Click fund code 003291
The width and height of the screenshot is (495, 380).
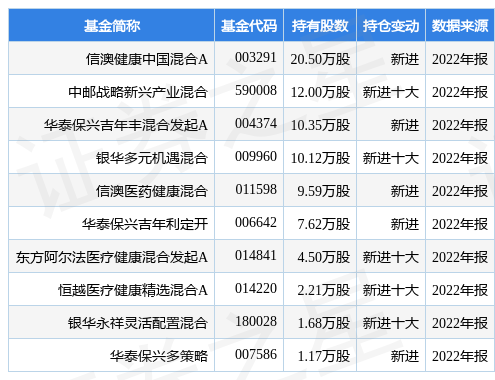pyautogui.click(x=256, y=57)
